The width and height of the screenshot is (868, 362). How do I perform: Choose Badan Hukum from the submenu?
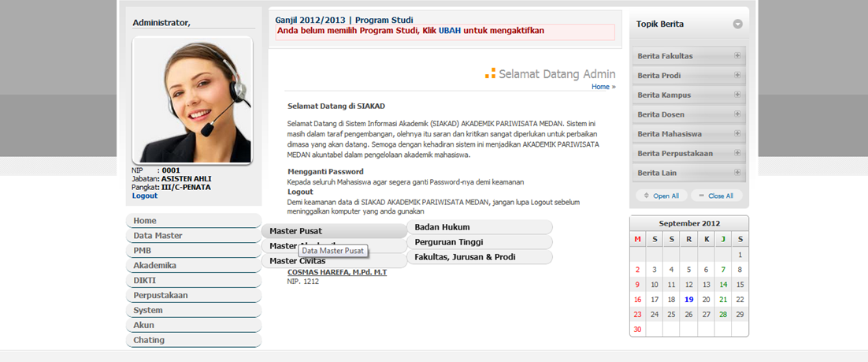click(x=480, y=227)
